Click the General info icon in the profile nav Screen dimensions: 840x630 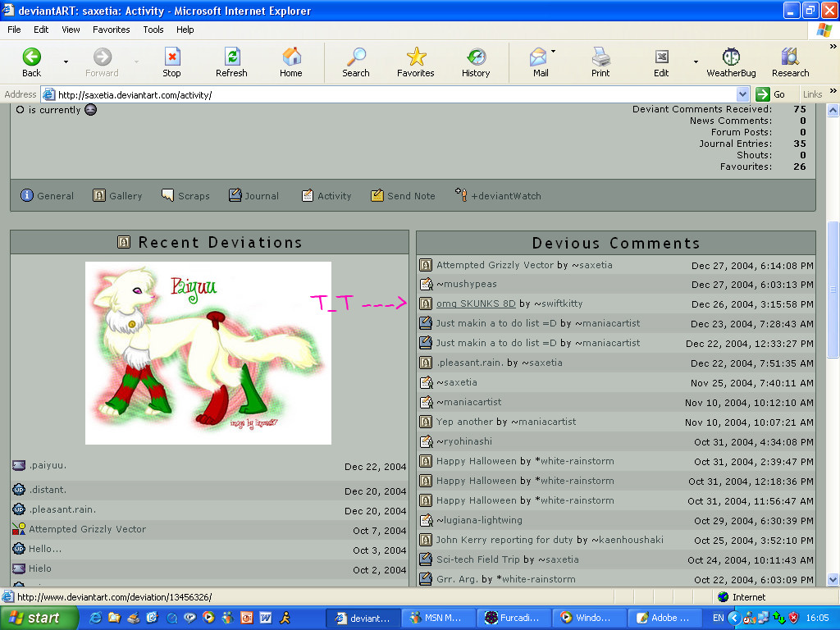click(x=27, y=195)
